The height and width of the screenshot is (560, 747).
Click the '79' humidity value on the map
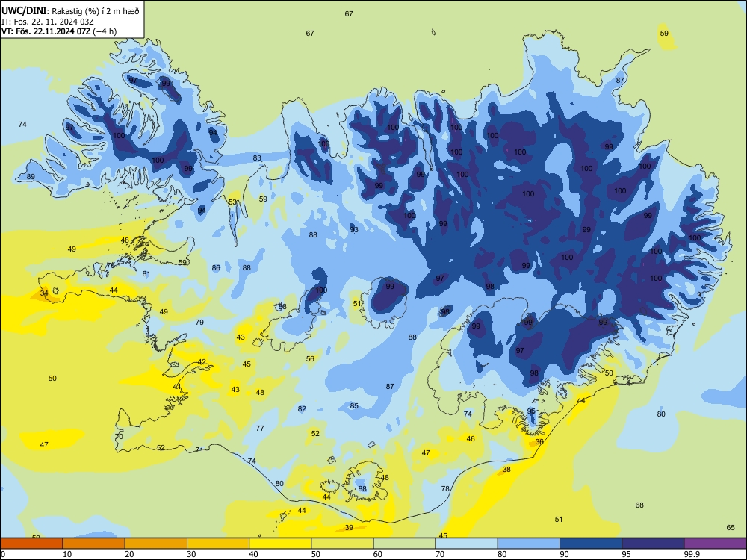click(x=199, y=322)
